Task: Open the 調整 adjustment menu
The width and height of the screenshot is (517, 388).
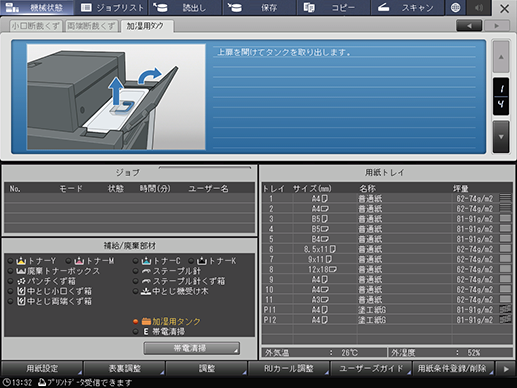Action: 207,368
